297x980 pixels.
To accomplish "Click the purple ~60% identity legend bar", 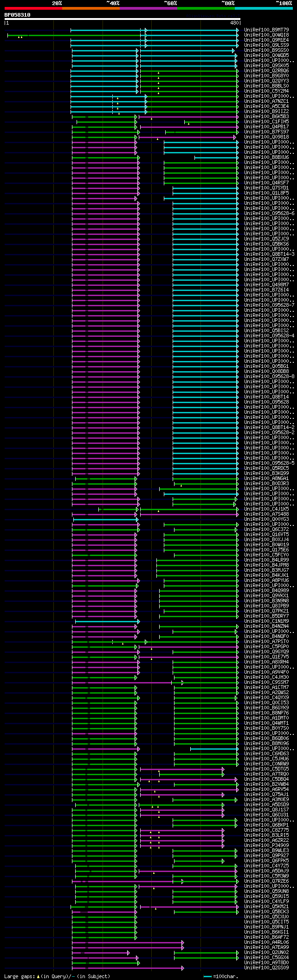I will [x=148, y=8].
